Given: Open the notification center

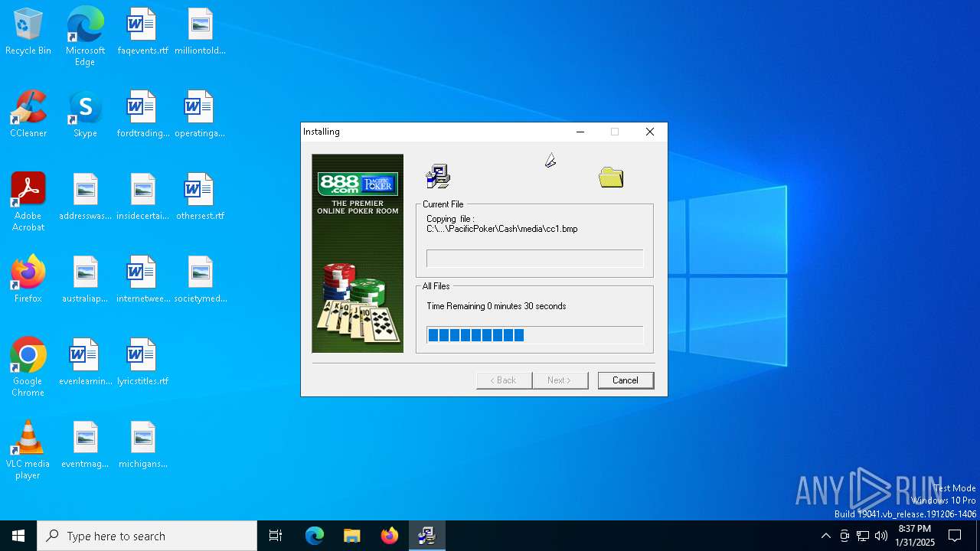Looking at the screenshot, I should (x=955, y=536).
